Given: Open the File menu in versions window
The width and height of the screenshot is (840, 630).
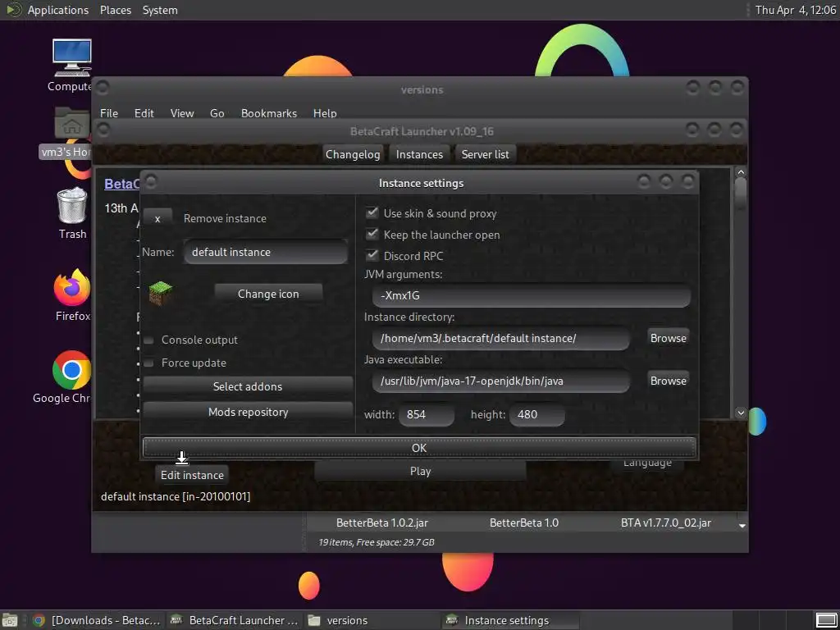Looking at the screenshot, I should click(x=109, y=113).
